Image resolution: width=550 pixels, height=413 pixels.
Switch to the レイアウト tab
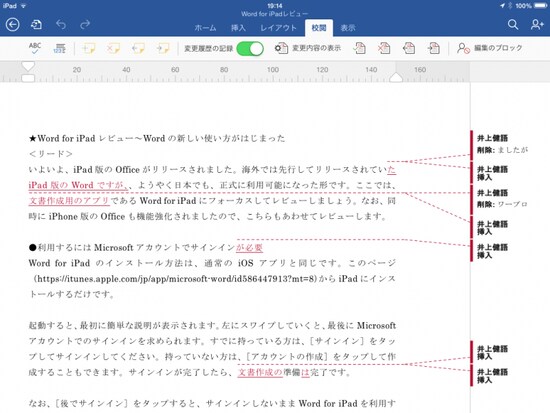pyautogui.click(x=278, y=28)
